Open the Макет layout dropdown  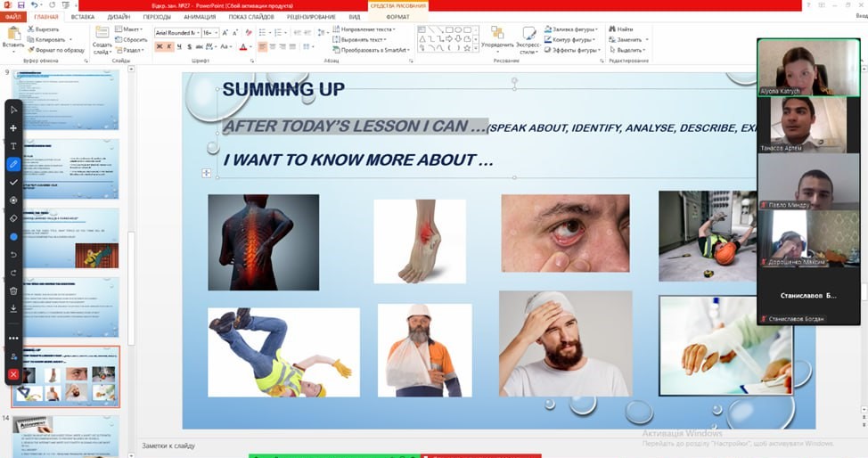[x=129, y=29]
